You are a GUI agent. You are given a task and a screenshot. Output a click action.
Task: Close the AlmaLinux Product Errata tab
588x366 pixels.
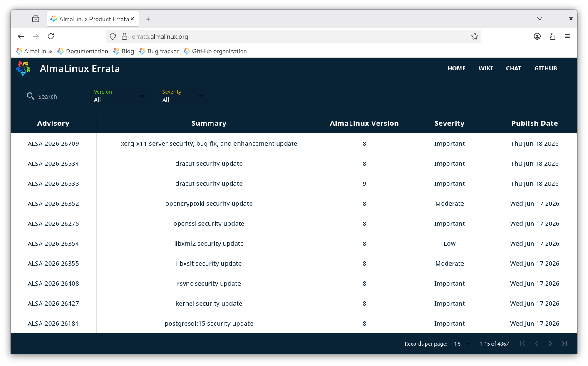coord(132,19)
